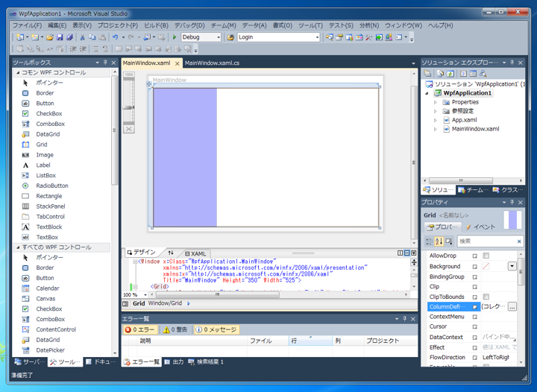Click the Window/Grid breadcrumb path

tap(165, 303)
